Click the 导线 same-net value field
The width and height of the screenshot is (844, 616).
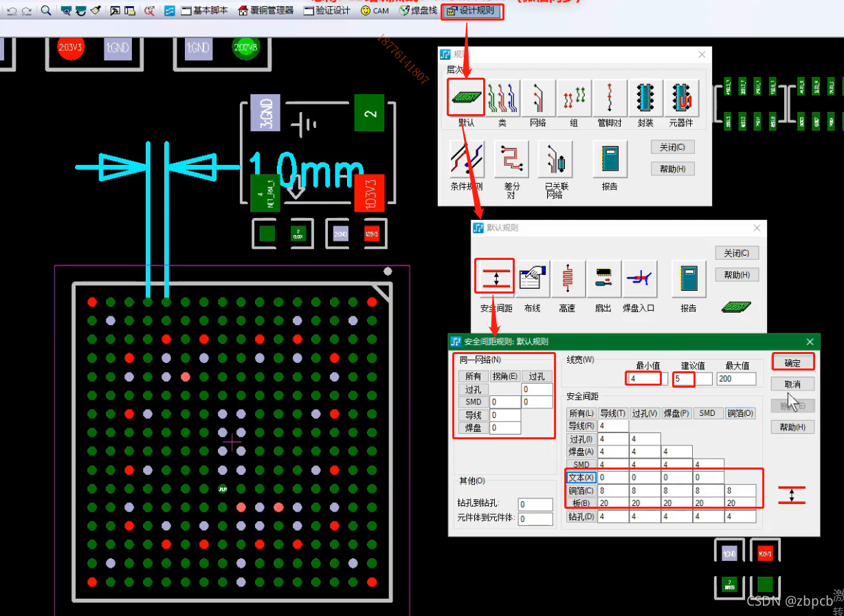tap(505, 415)
